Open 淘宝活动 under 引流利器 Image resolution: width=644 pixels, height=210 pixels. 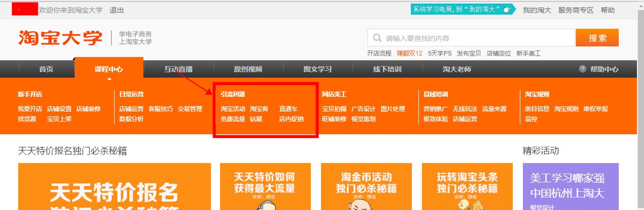(233, 109)
